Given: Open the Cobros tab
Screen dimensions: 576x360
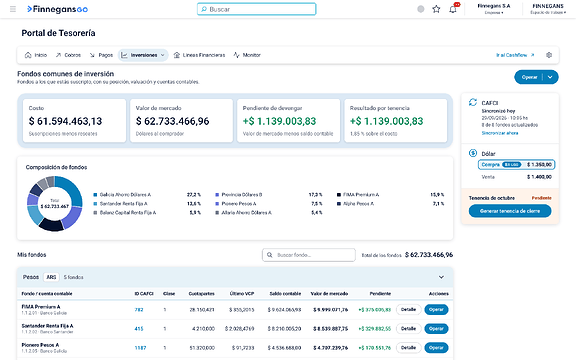Looking at the screenshot, I should (68, 55).
